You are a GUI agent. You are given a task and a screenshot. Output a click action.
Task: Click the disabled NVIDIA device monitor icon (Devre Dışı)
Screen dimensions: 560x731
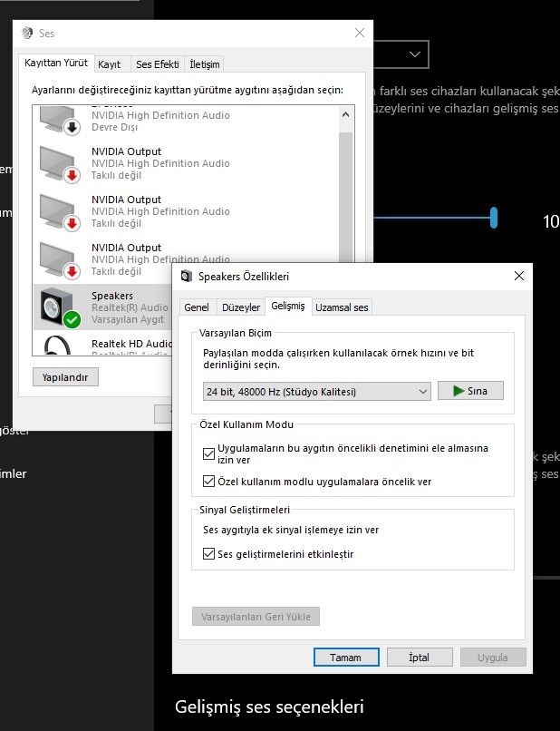click(60, 121)
